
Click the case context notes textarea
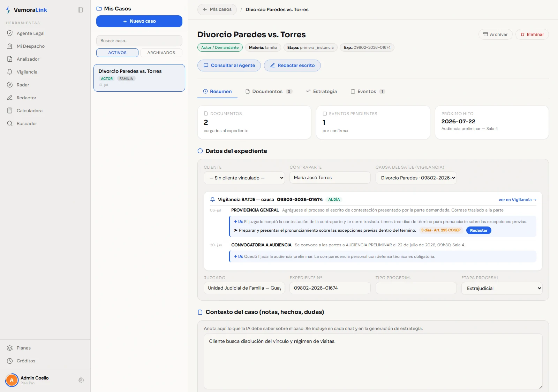click(373, 361)
